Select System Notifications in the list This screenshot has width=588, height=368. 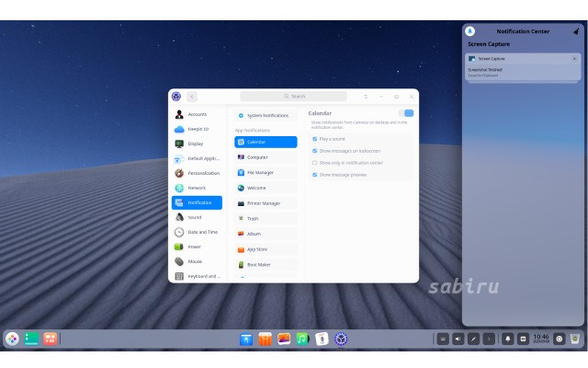(x=266, y=115)
